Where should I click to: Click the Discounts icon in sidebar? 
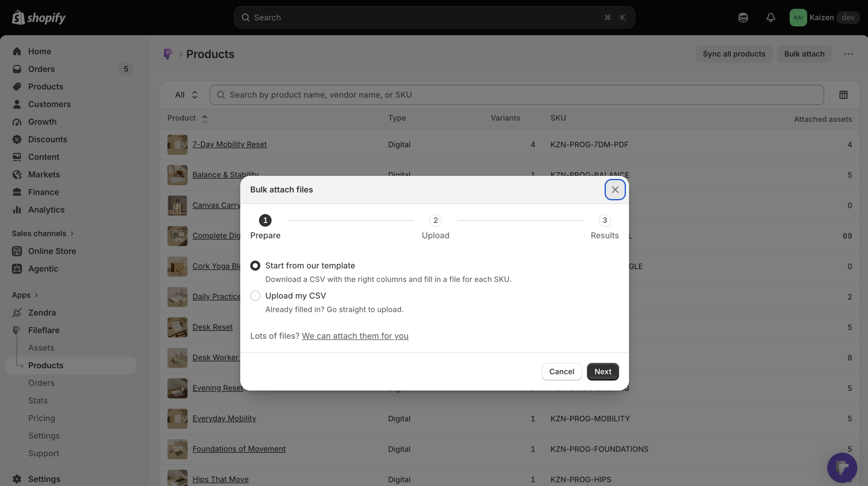(17, 139)
